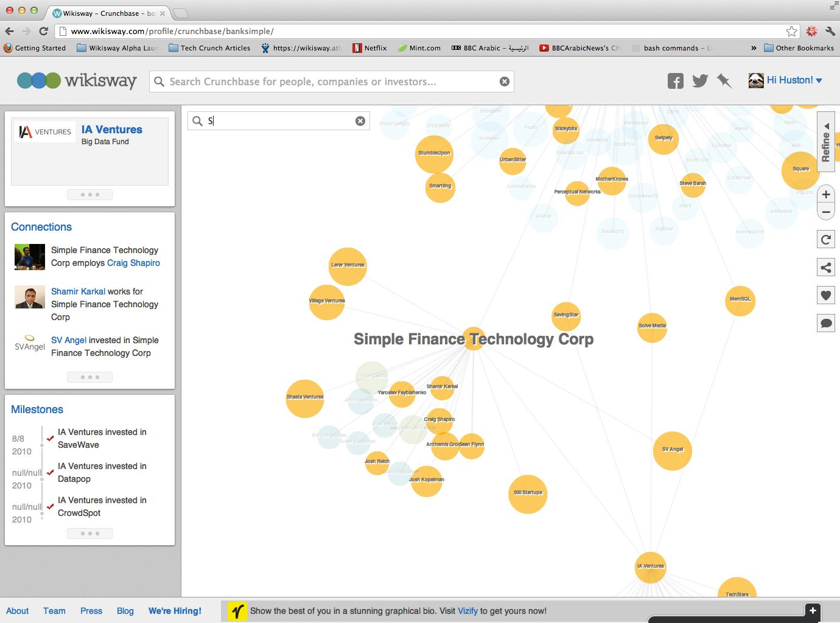The height and width of the screenshot is (623, 840).
Task: Select the 500 Startups node
Action: click(x=528, y=494)
